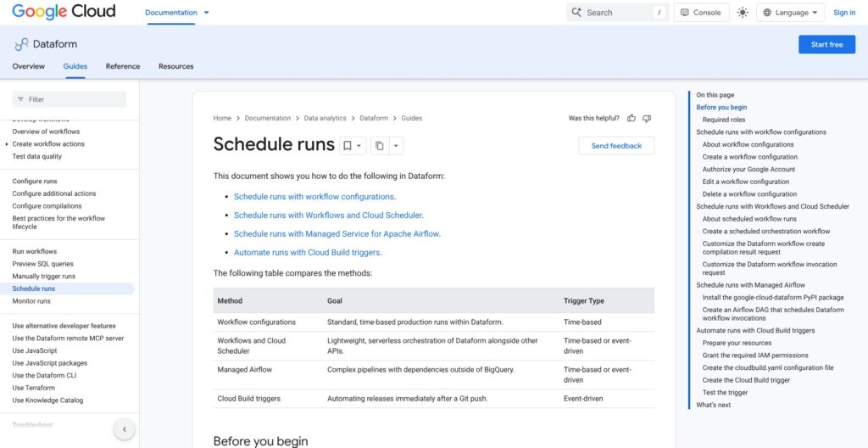Screen dimensions: 868x448
Task: Click the Sign in link
Action: (844, 12)
